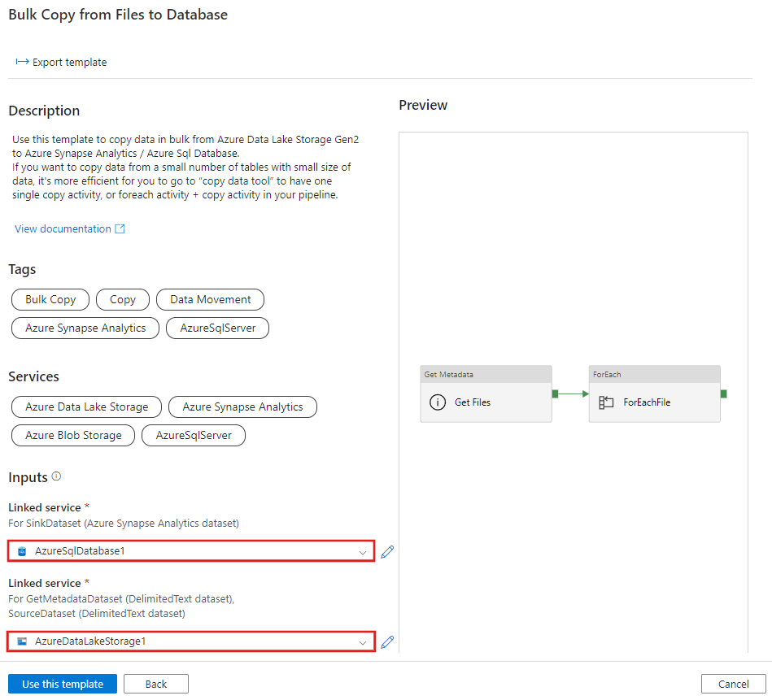
Task: Click the Get Metadata activity header
Action: 486,374
